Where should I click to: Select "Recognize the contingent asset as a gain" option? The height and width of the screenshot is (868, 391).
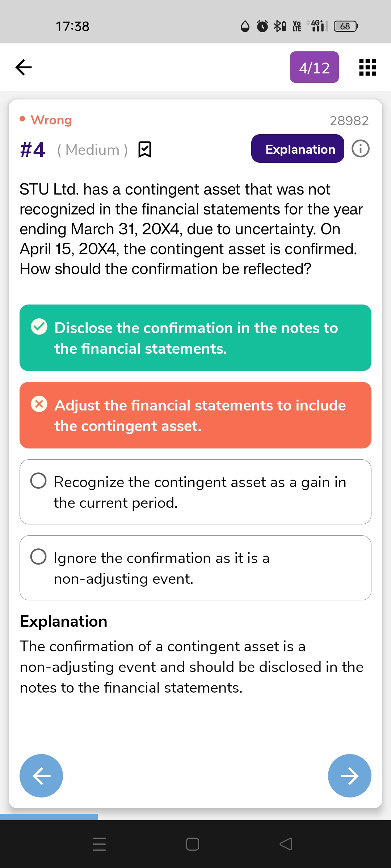click(x=195, y=492)
